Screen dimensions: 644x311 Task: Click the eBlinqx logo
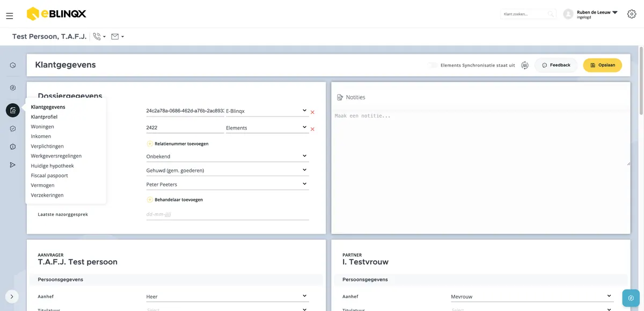[56, 14]
